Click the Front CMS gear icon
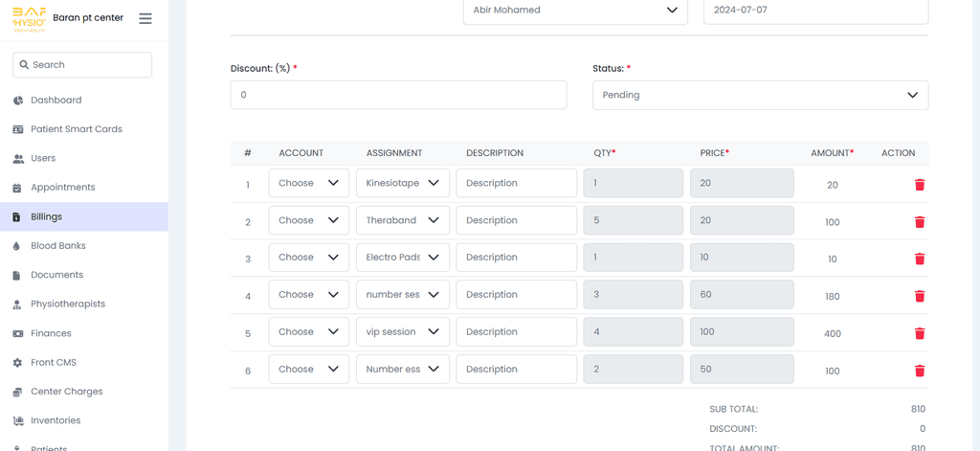 [x=17, y=363]
